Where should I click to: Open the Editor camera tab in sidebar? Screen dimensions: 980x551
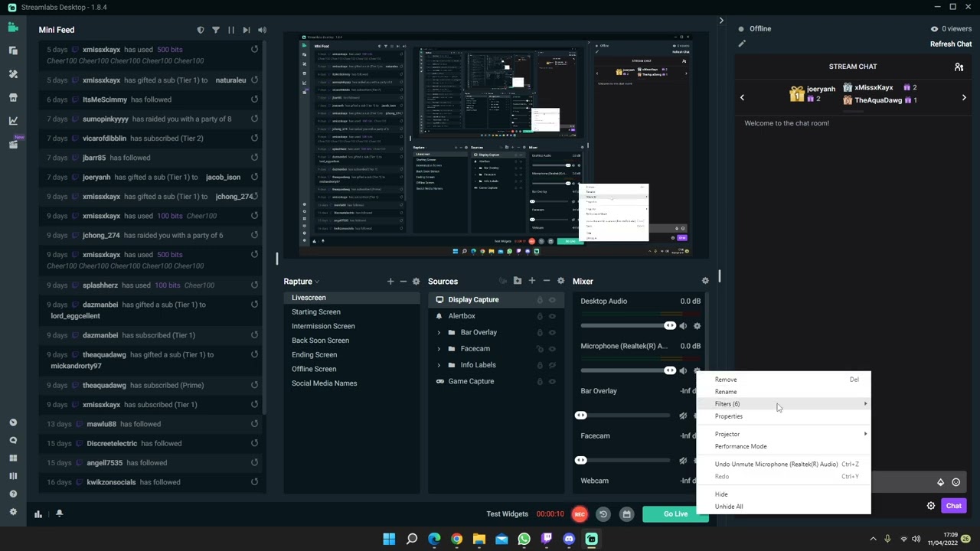pos(13,28)
